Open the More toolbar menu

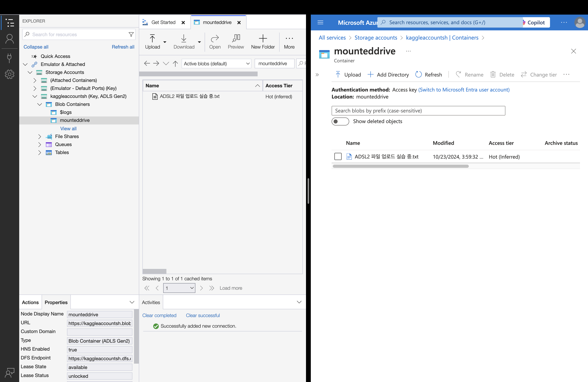click(x=289, y=42)
